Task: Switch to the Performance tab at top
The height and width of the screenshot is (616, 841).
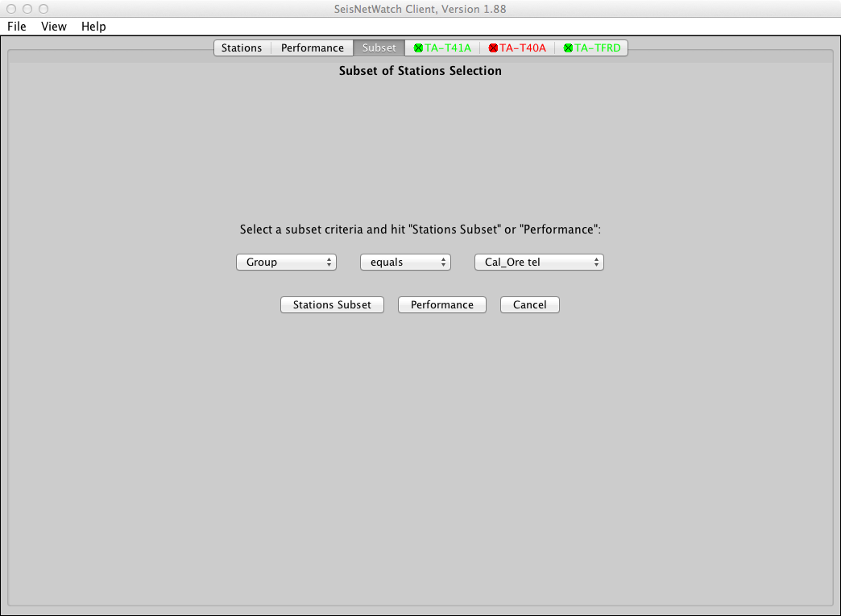Action: (313, 48)
